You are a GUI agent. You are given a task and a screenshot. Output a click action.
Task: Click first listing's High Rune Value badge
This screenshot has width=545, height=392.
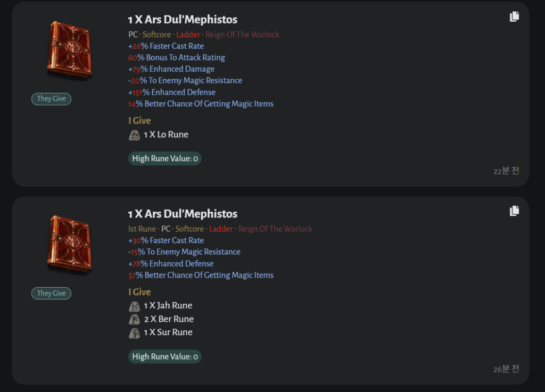(165, 159)
